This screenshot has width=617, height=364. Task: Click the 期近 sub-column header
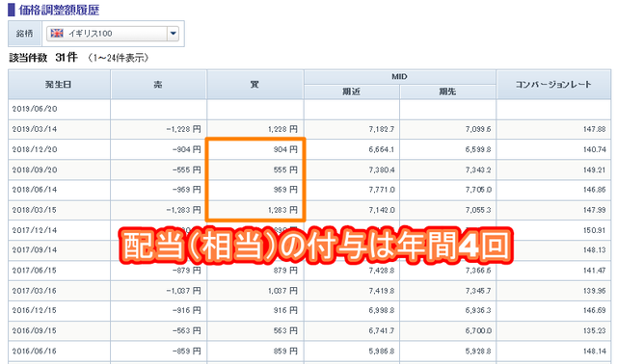pyautogui.click(x=351, y=91)
